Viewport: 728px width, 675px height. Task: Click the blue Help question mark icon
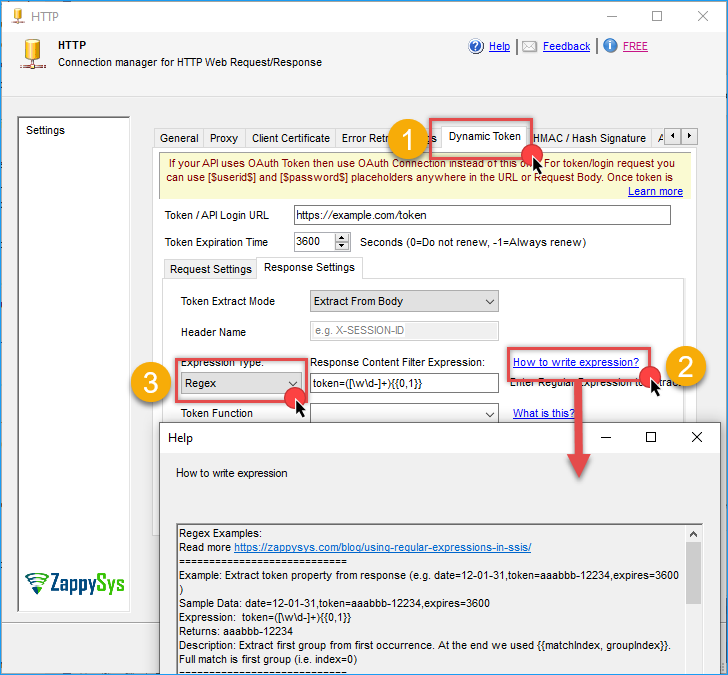coord(476,46)
